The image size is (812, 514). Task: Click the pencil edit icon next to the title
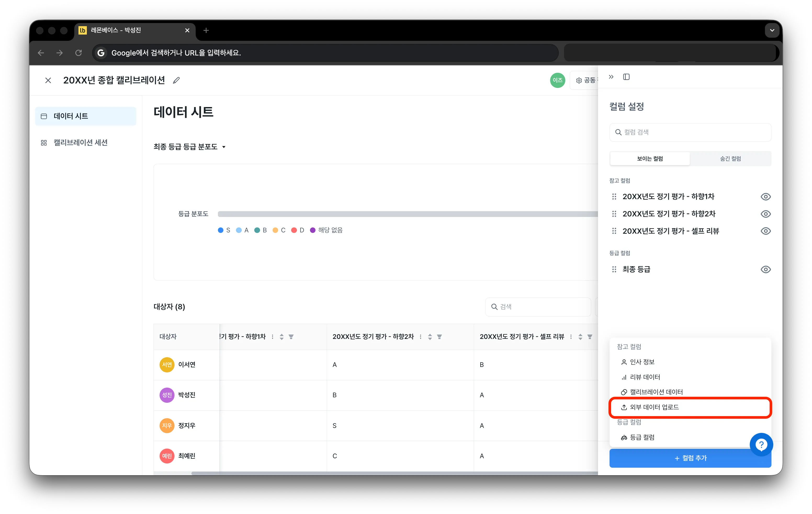(176, 80)
